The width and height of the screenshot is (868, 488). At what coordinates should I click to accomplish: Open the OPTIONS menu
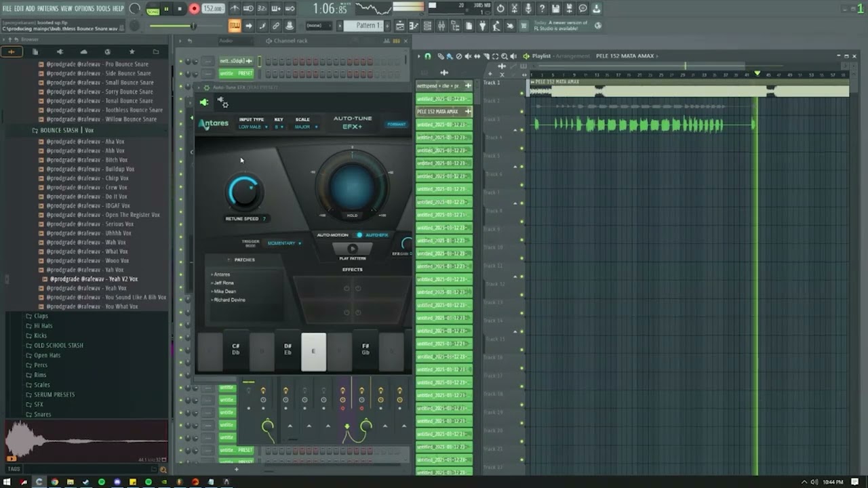[84, 8]
